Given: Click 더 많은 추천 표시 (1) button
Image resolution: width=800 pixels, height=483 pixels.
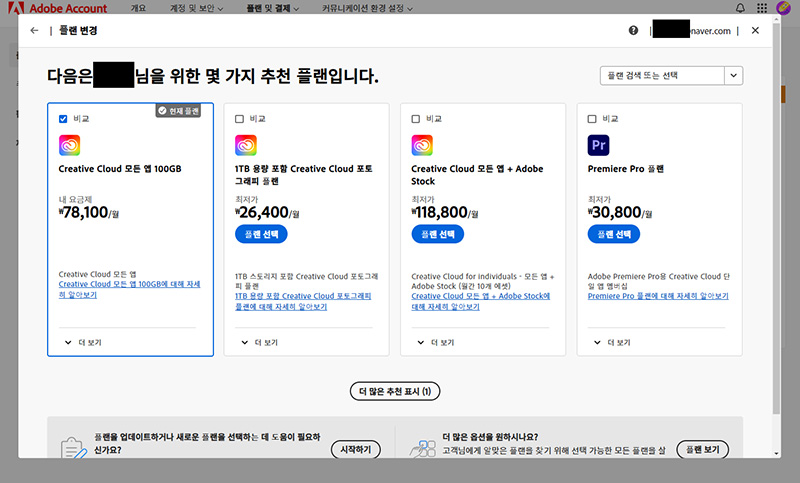Looking at the screenshot, I should 395,391.
